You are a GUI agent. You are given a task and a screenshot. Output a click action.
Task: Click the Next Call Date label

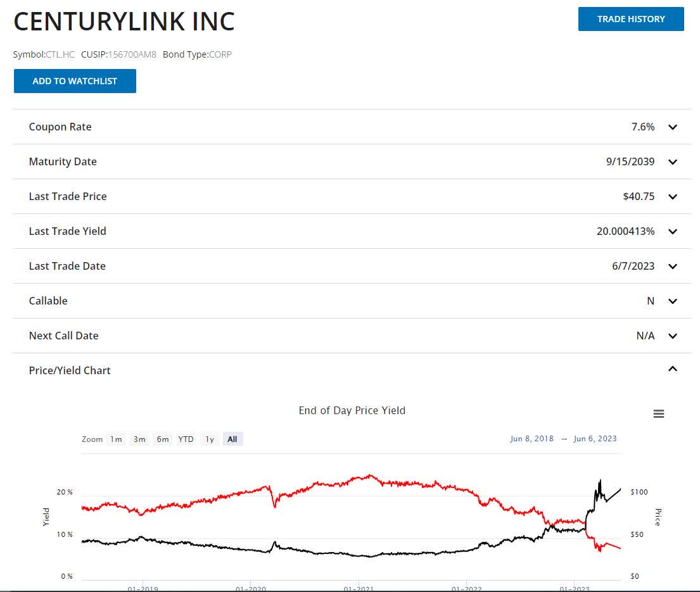coord(64,336)
